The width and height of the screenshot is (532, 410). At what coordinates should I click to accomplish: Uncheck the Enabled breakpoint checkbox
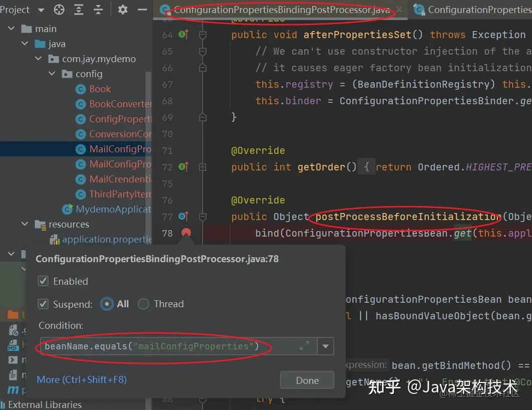pos(43,281)
